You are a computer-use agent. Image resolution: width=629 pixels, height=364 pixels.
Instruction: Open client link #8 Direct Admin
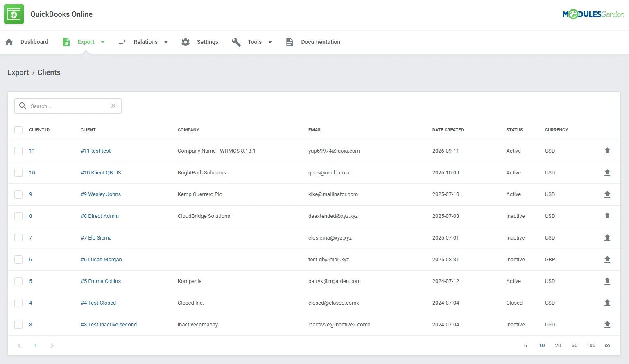pos(100,216)
